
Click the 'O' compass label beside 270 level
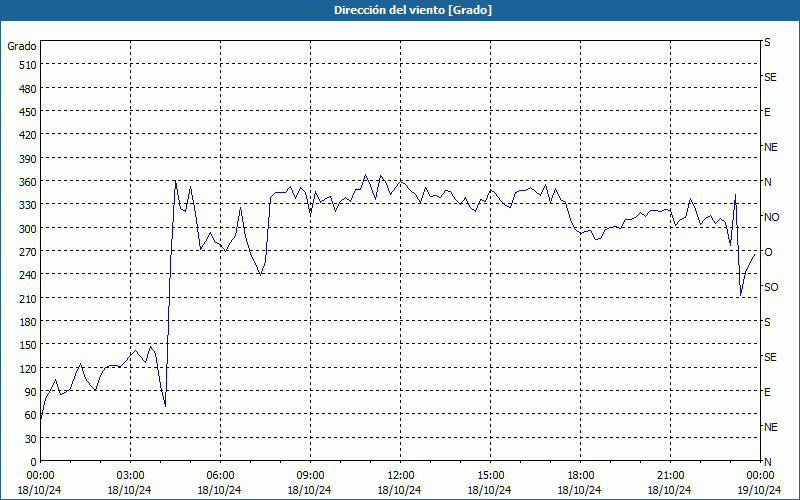click(x=768, y=252)
